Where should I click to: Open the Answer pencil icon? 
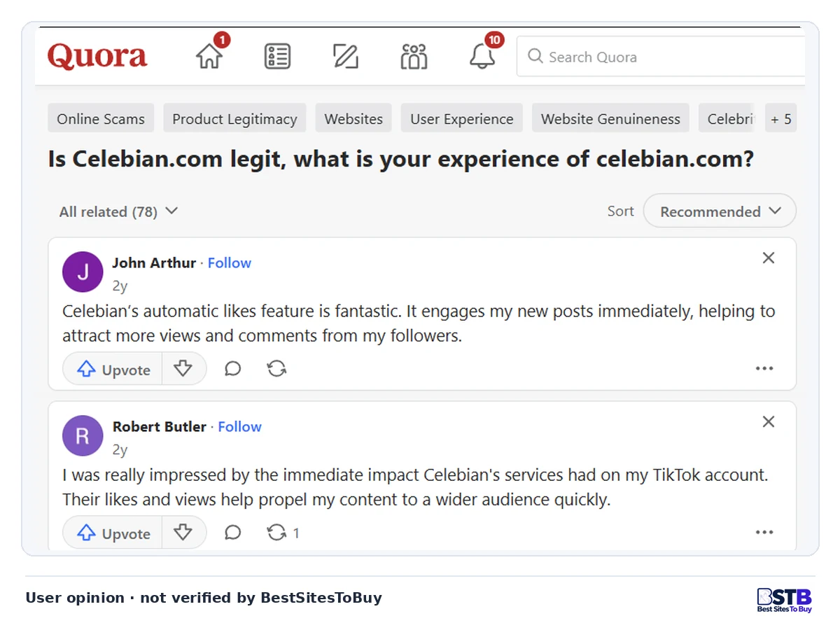tap(346, 57)
